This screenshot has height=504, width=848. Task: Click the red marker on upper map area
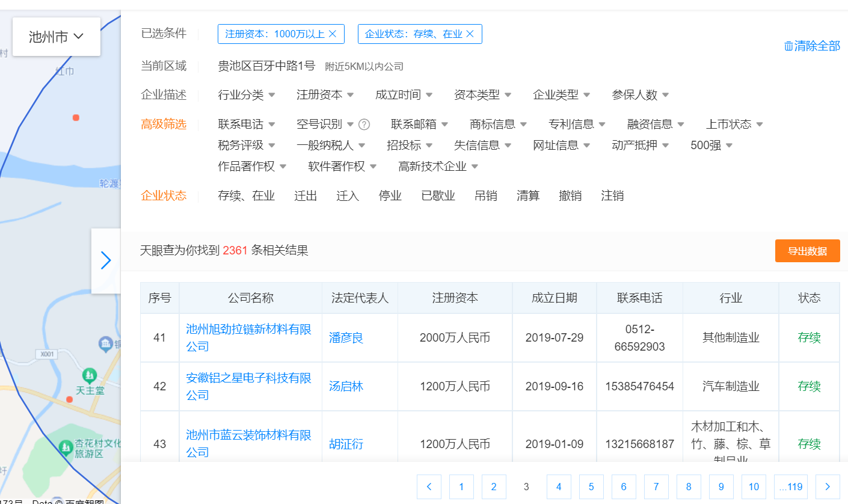coord(76,117)
